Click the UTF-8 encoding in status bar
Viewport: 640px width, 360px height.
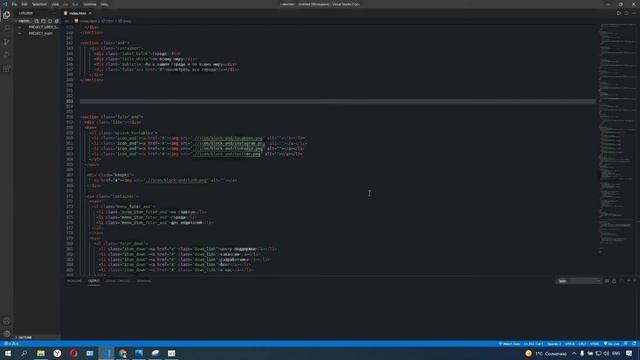click(x=570, y=344)
